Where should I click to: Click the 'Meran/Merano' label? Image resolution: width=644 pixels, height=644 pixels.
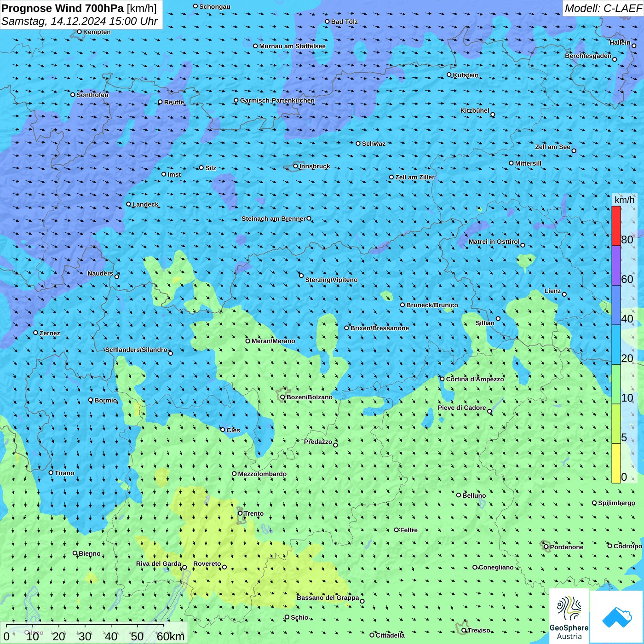(274, 341)
